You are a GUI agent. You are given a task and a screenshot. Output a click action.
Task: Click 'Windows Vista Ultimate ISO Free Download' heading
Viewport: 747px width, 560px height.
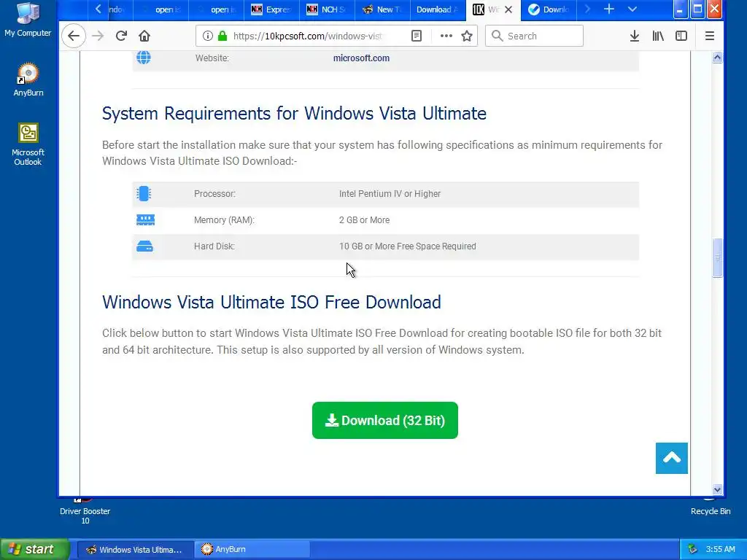271,302
